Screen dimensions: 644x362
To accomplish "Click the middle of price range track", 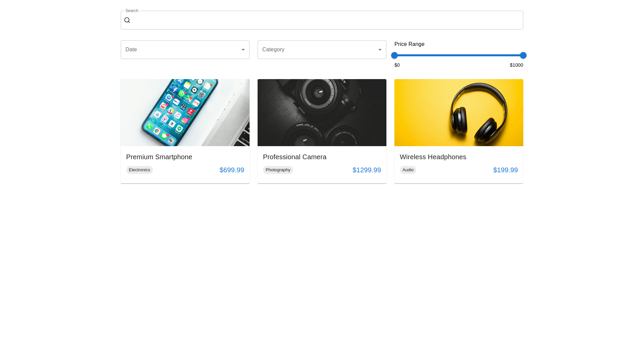I will pos(459,55).
